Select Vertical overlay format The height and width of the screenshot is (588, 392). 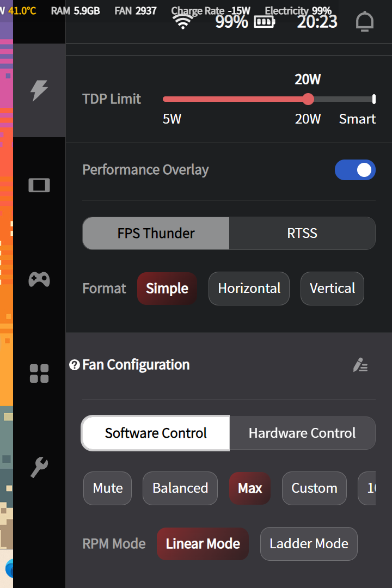(x=332, y=289)
